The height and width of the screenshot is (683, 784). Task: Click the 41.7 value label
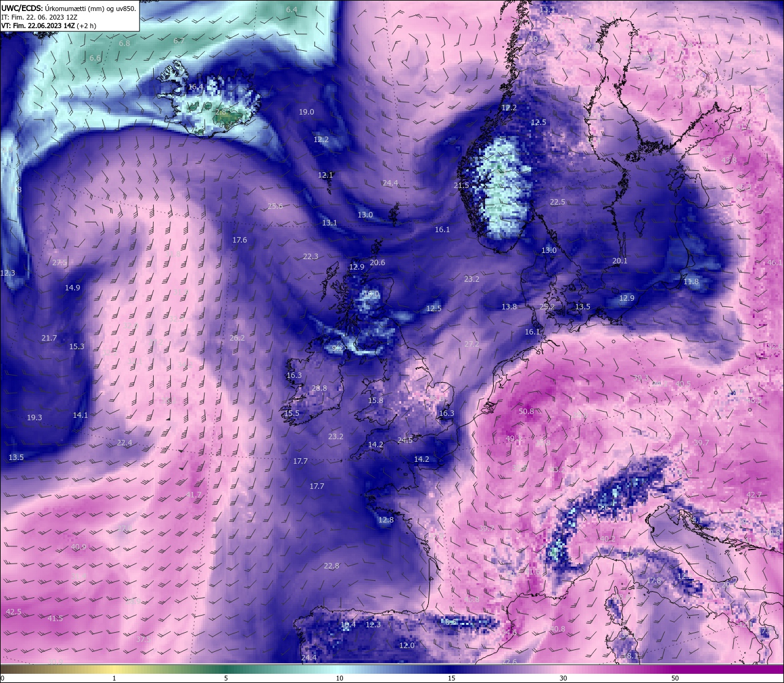pos(193,495)
